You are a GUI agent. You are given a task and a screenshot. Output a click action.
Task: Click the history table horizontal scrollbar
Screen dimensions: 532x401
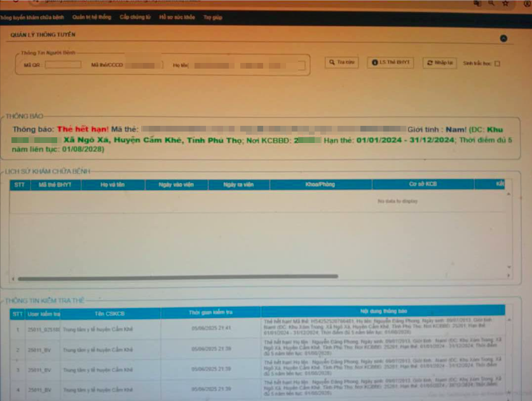coord(178,278)
